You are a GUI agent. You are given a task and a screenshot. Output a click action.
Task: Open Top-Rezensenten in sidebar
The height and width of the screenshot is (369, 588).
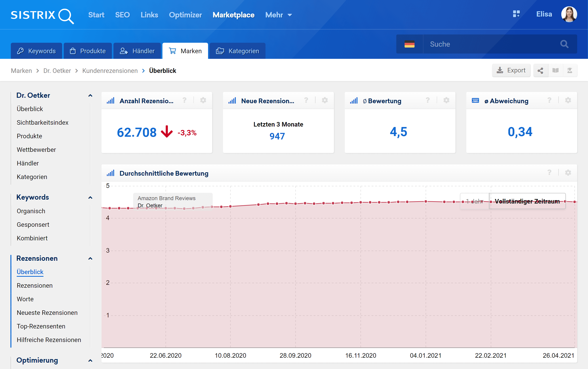tap(41, 326)
